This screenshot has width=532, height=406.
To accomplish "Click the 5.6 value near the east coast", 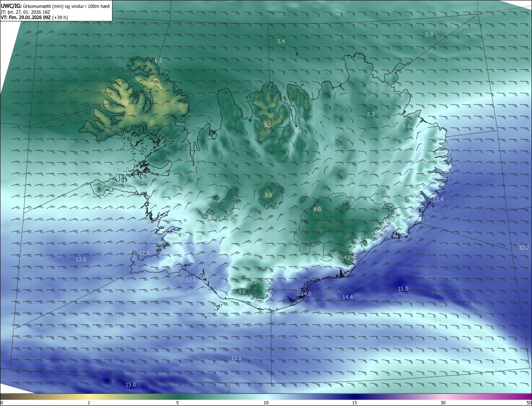I will (406, 126).
